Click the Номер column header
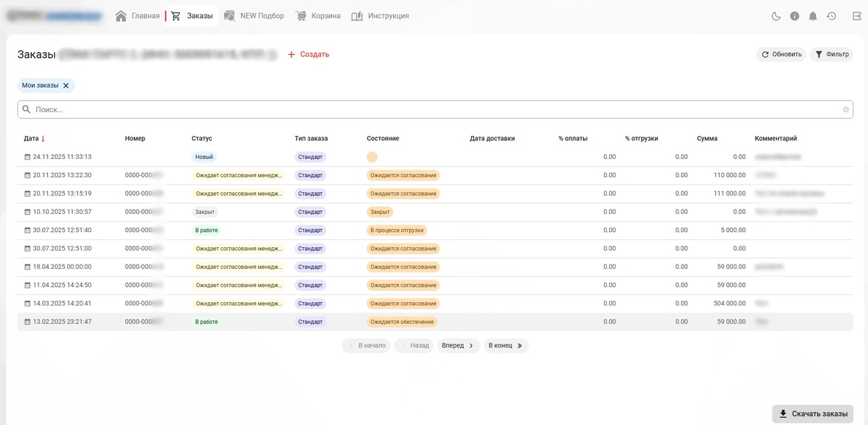The width and height of the screenshot is (868, 425). tap(135, 138)
